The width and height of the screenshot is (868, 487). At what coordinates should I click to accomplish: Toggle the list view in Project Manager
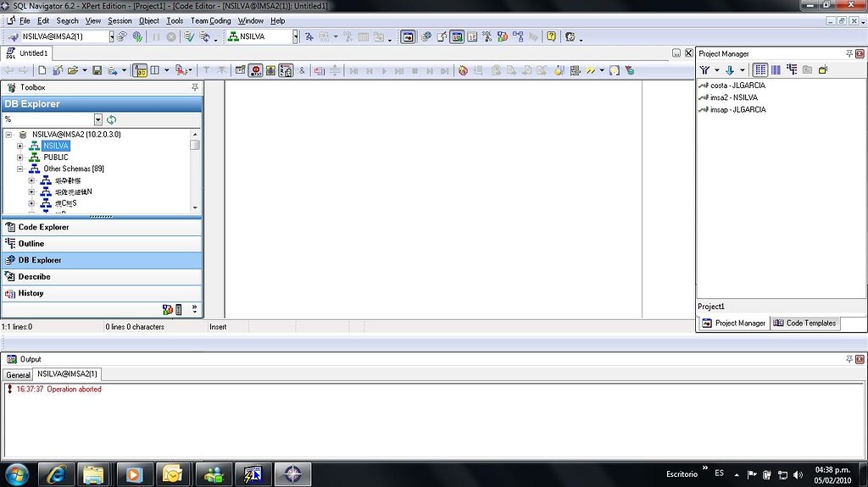pos(760,69)
